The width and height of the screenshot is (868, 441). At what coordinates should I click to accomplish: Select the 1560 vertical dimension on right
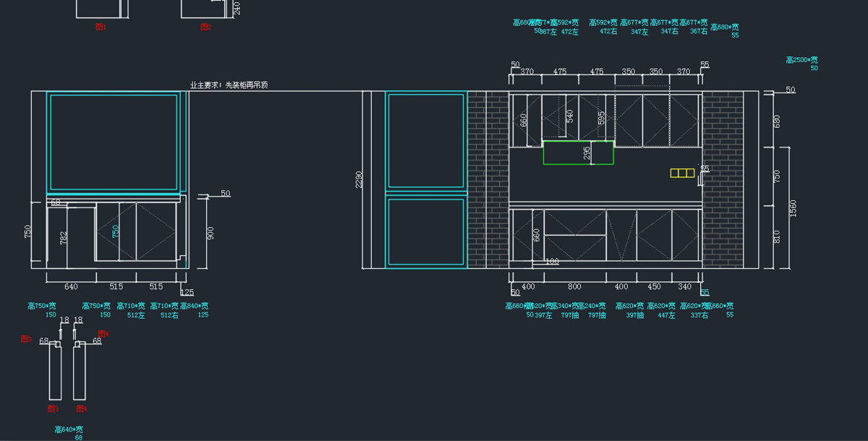click(793, 208)
